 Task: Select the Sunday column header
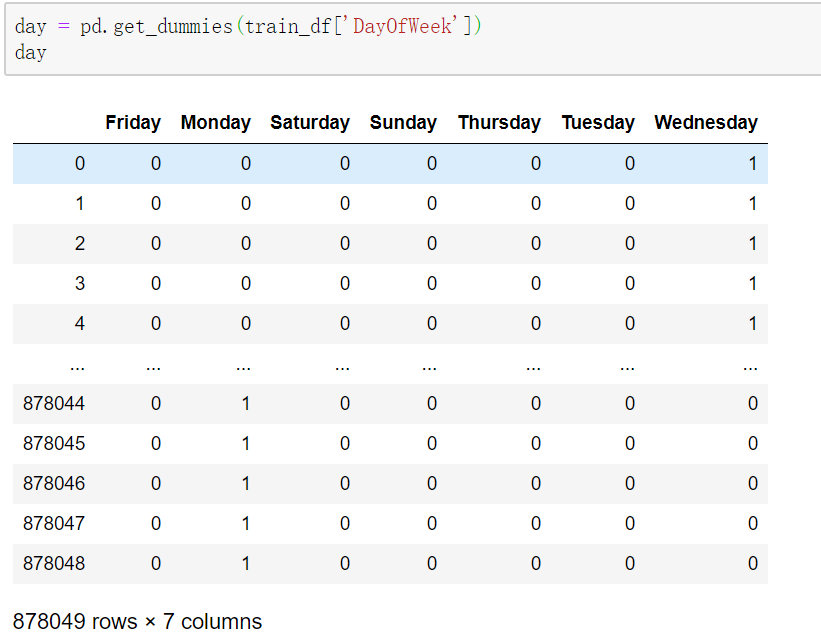pyautogui.click(x=403, y=123)
